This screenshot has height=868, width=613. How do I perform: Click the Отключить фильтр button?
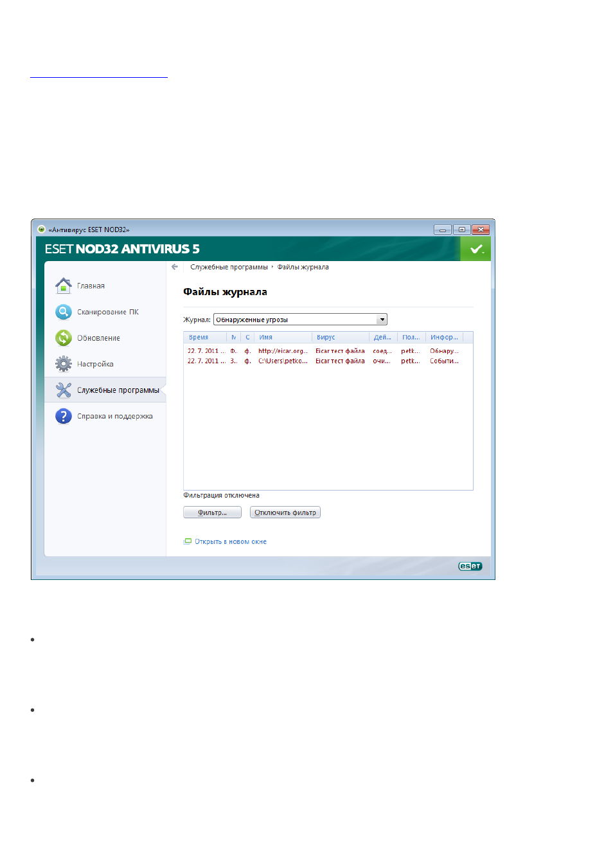(x=285, y=512)
